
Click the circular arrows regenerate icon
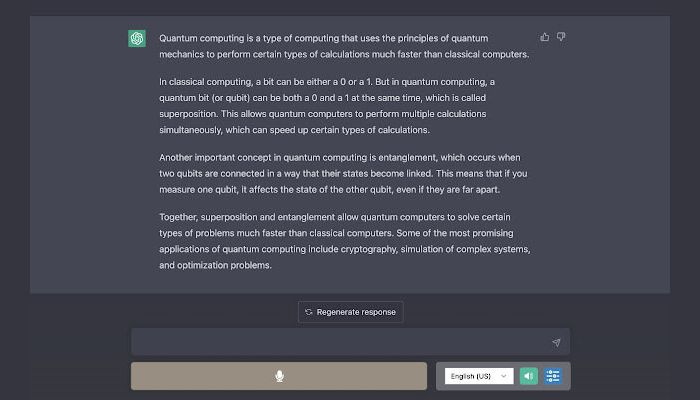coord(309,312)
